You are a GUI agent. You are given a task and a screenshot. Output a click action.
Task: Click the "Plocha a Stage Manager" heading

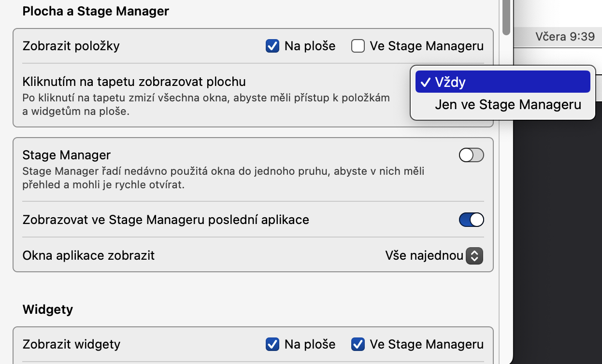(96, 11)
